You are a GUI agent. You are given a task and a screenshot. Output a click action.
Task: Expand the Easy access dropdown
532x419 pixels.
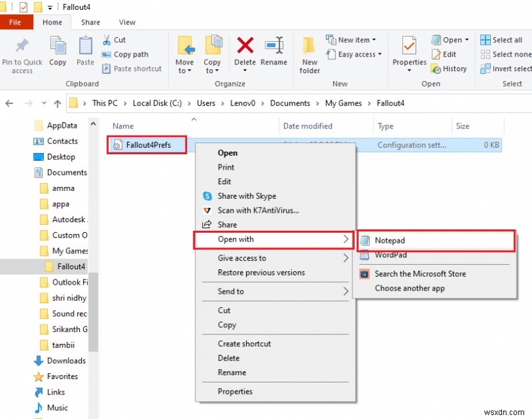click(x=380, y=55)
